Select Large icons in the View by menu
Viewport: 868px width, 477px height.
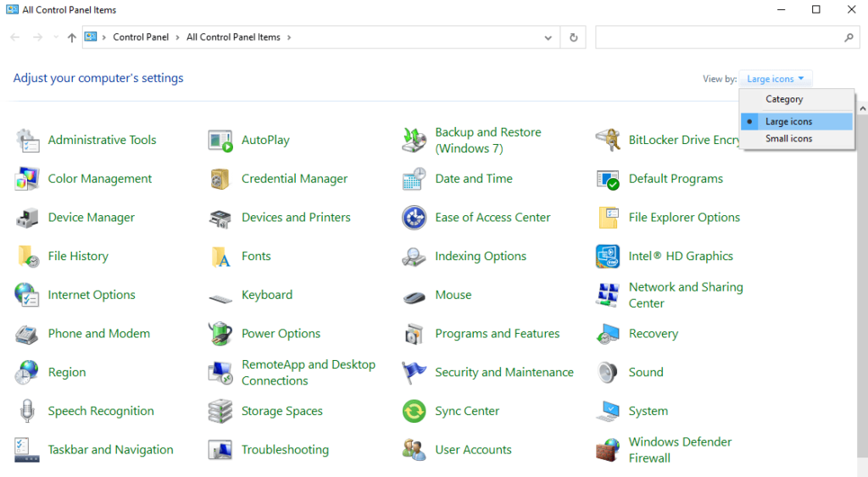click(x=797, y=121)
